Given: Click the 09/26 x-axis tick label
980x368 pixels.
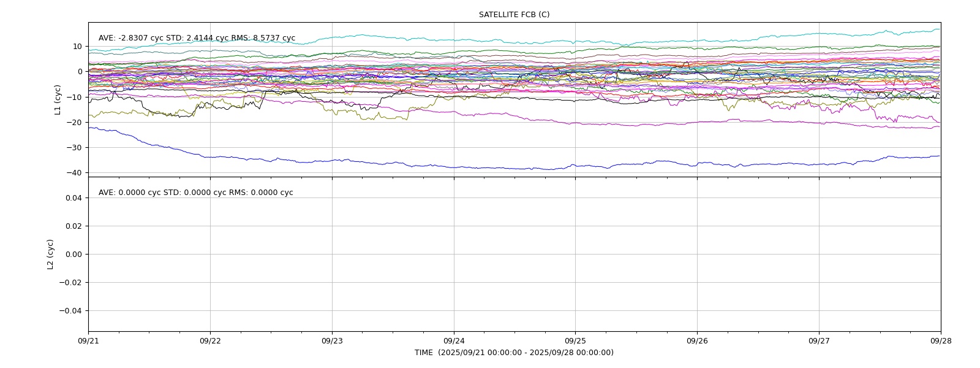Looking at the screenshot, I should (x=697, y=341).
